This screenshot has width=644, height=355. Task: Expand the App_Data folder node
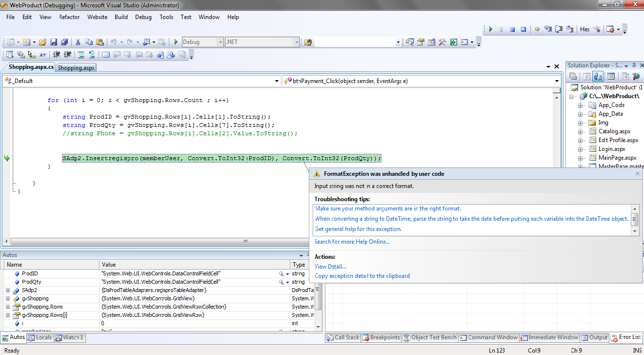pos(581,114)
